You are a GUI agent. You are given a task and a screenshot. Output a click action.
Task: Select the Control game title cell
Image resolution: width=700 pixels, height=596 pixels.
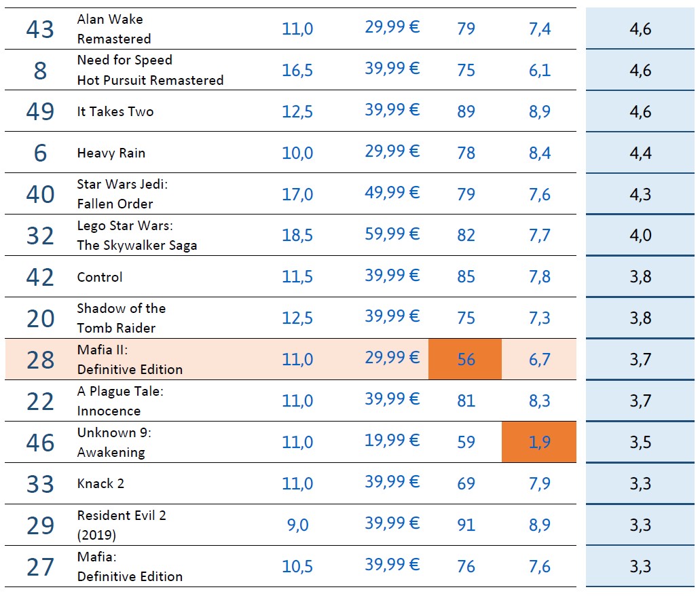coord(100,277)
